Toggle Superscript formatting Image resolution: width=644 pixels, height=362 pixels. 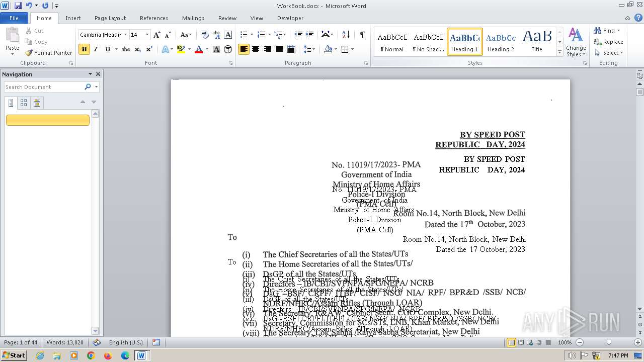[149, 49]
